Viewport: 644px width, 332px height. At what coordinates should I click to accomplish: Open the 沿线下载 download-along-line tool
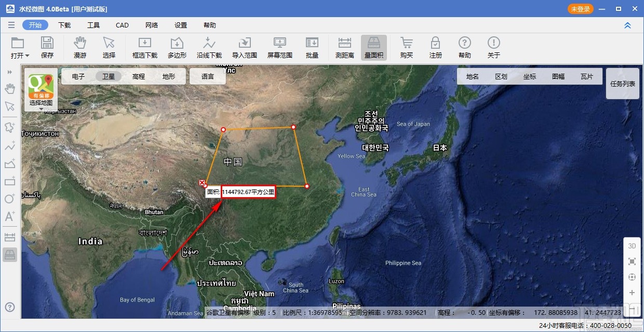coord(209,47)
